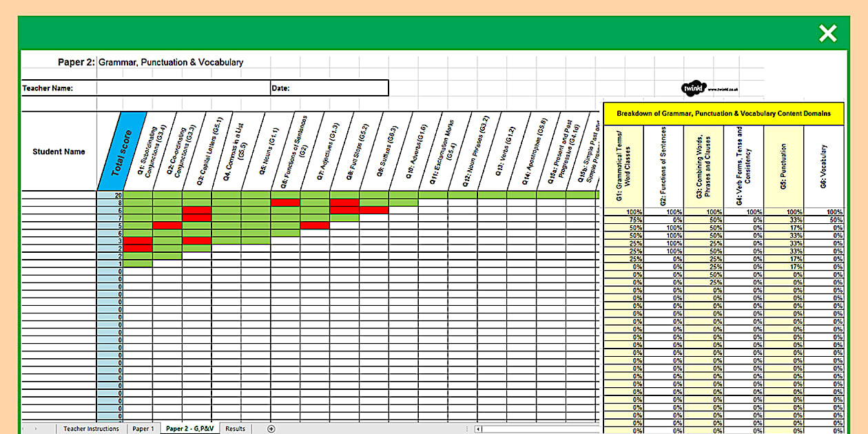Open the Teacher Instructions sheet tab

(x=91, y=428)
